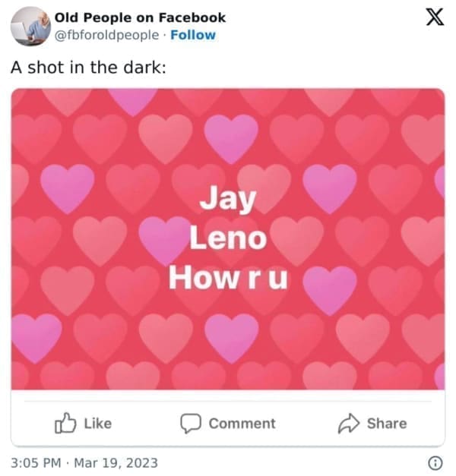Open the 3:05 PM timestamp link
456x476 pixels.
(35, 462)
